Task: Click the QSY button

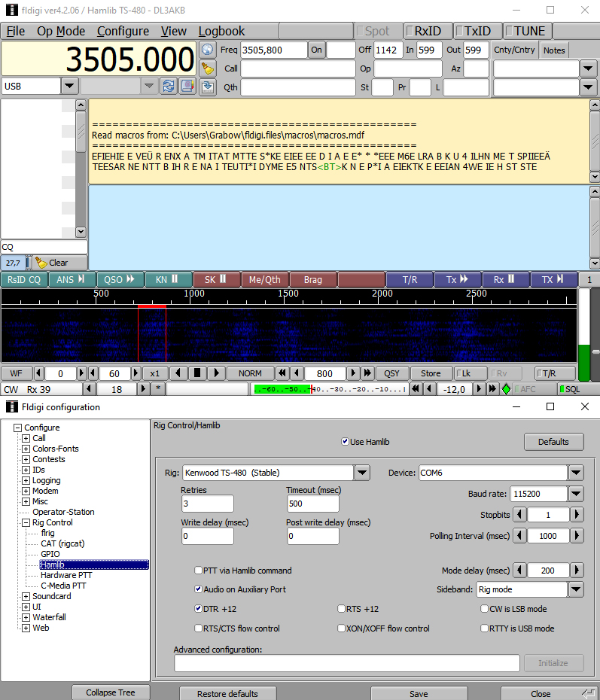Action: (392, 373)
